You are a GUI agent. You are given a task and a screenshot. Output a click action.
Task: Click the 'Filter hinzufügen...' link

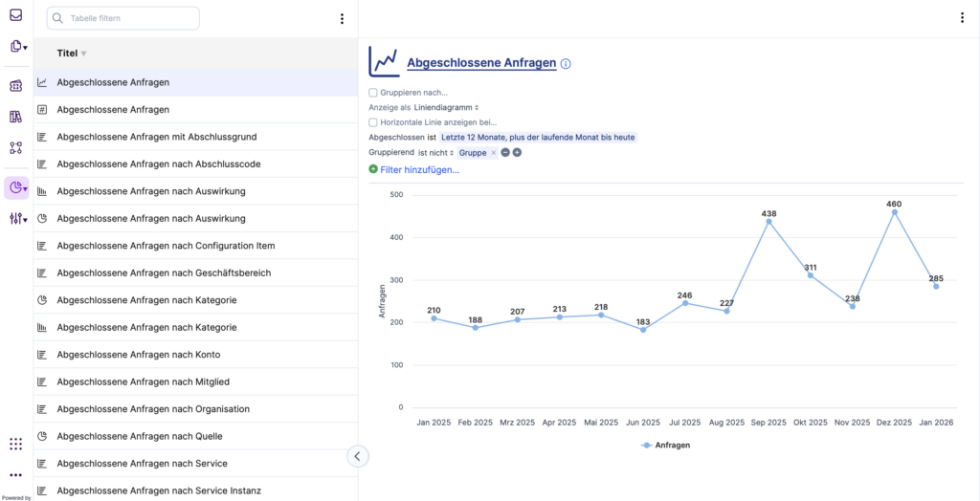(419, 169)
